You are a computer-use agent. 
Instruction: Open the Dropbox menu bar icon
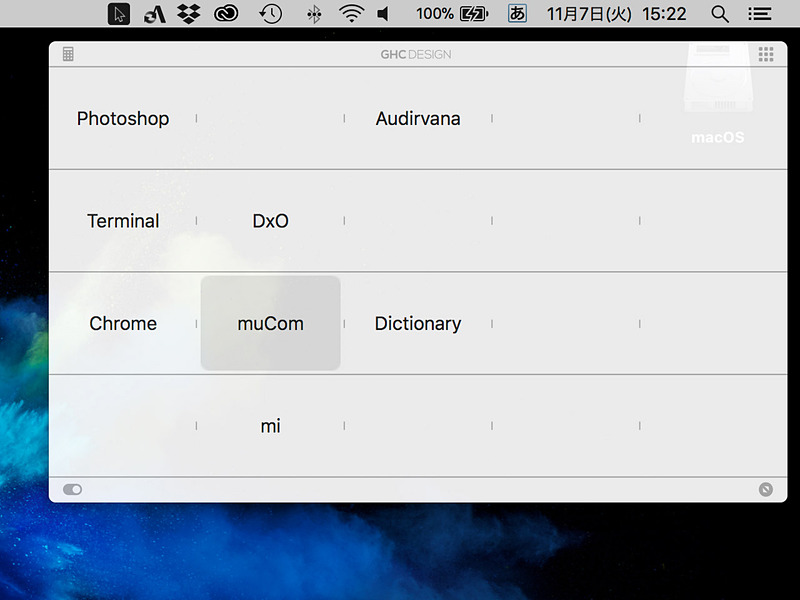pyautogui.click(x=189, y=14)
